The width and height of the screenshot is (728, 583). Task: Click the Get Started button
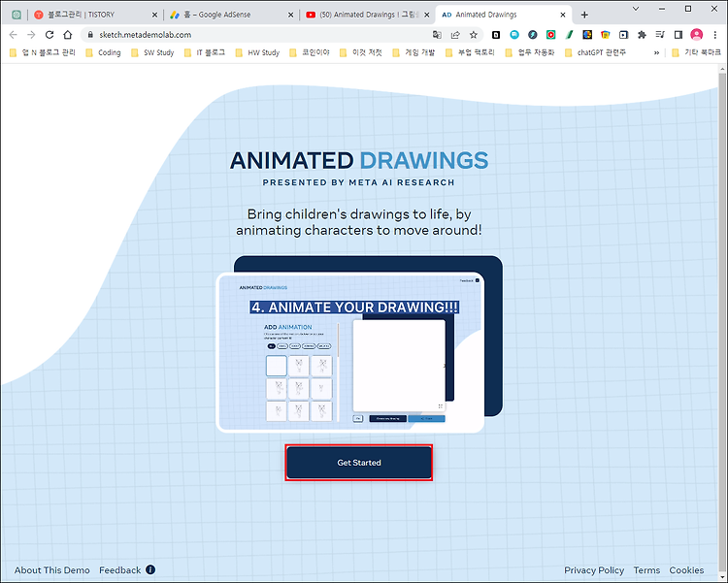coord(359,463)
